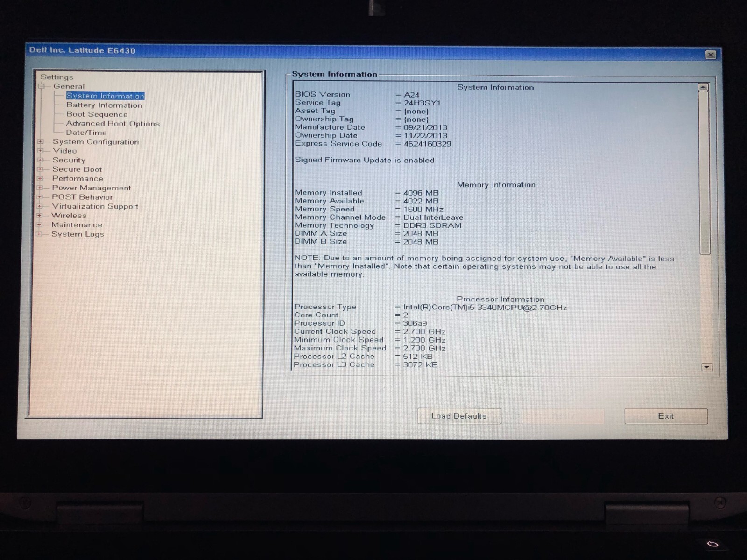Select the General category label
This screenshot has height=560, width=747.
69,86
